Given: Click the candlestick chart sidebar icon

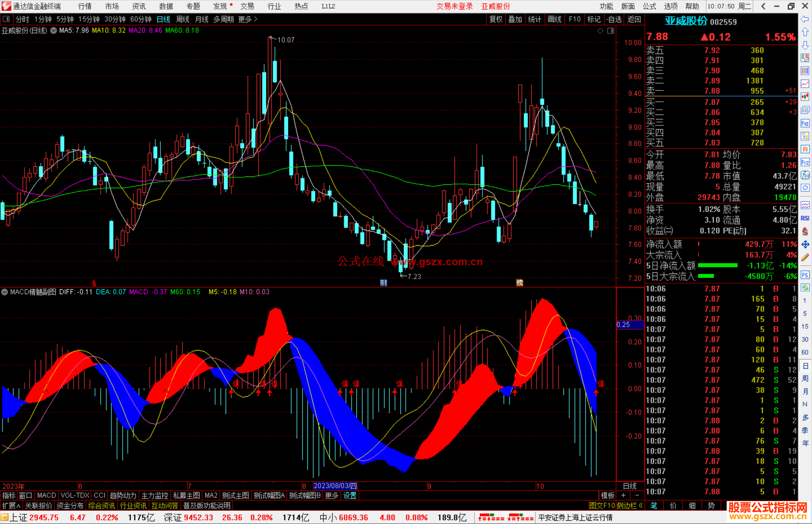Looking at the screenshot, I should pos(805,97).
